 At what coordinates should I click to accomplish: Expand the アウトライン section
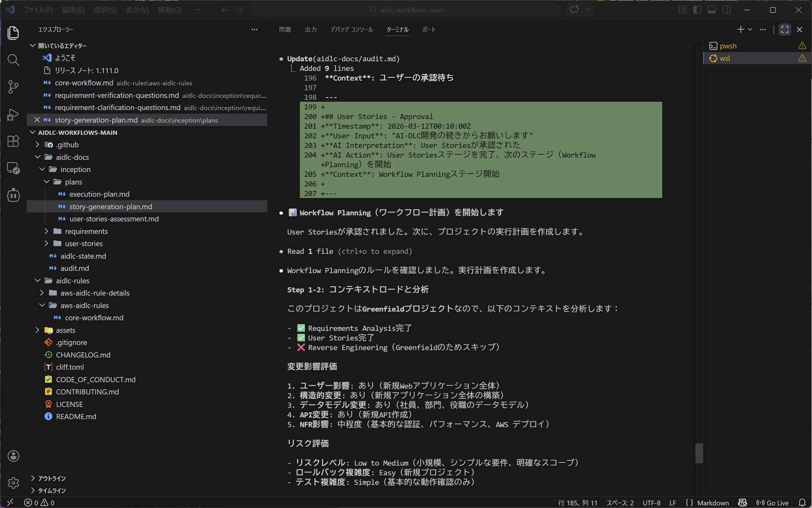[147, 478]
